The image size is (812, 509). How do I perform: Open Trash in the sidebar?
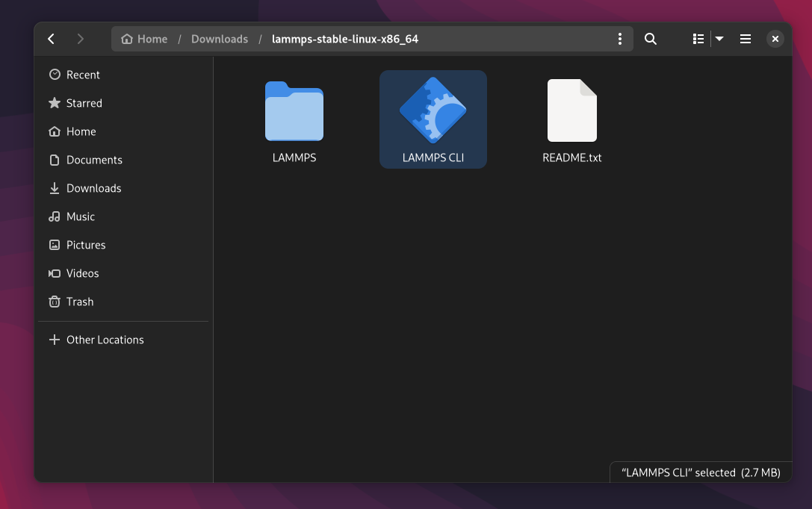pos(124,302)
